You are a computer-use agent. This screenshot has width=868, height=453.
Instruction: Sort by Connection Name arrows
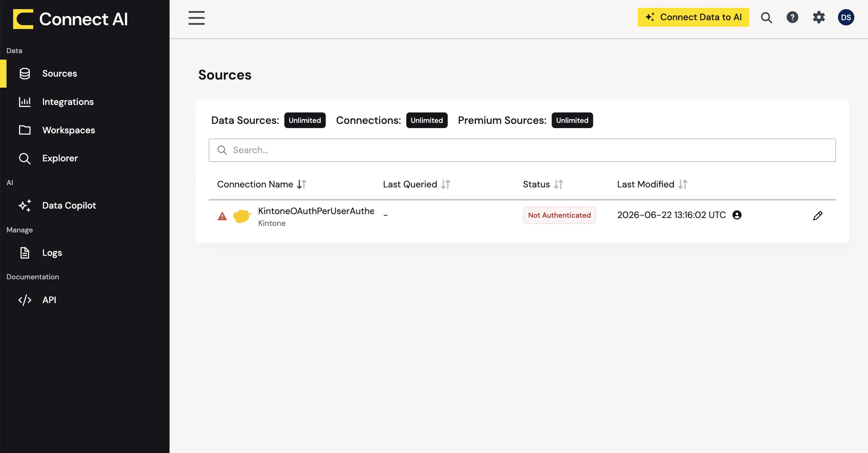pyautogui.click(x=302, y=184)
